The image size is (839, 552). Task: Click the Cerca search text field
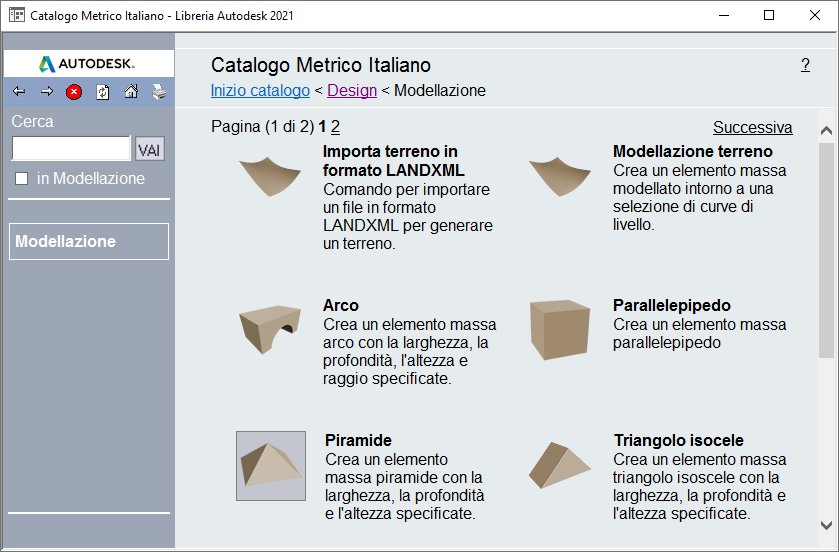(x=71, y=149)
